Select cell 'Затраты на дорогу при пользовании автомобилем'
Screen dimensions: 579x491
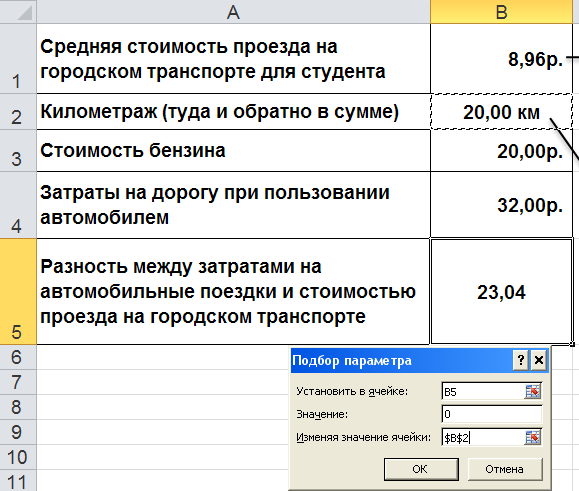coord(233,205)
